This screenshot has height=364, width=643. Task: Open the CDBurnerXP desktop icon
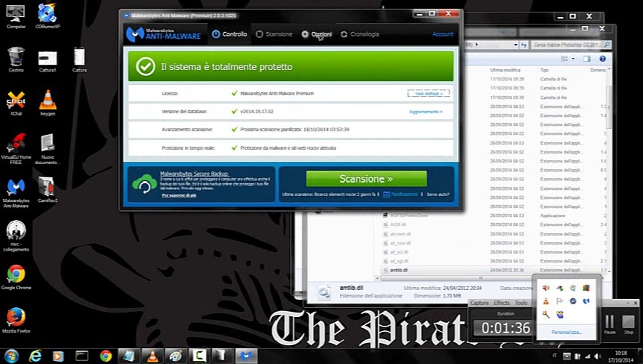coord(48,16)
